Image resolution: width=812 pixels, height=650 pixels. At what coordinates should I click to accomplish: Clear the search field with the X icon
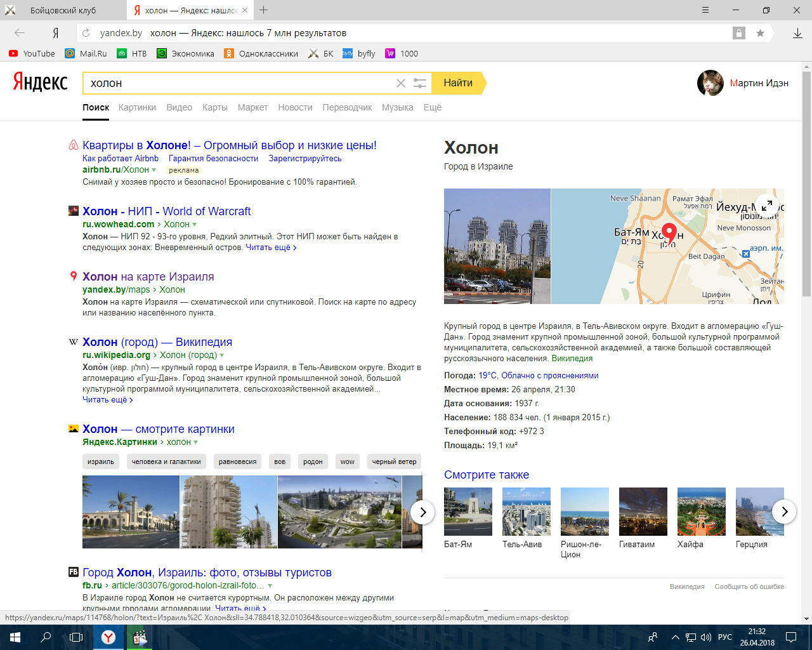tap(401, 83)
